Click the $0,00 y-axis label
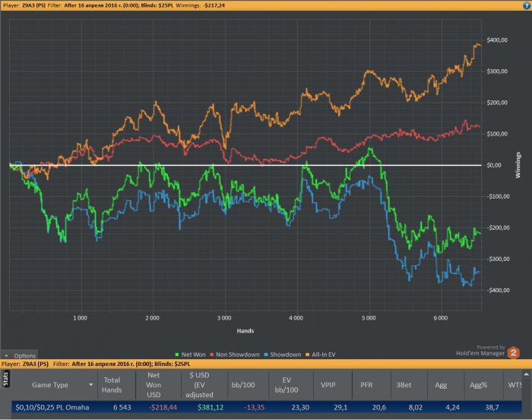Viewport: 532px width, 420px height. (494, 165)
